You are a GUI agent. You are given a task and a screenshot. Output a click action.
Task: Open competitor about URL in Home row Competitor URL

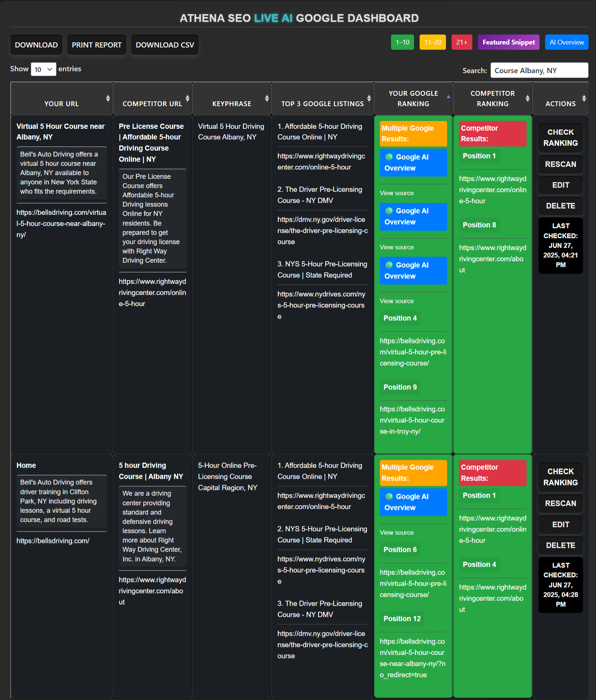click(152, 591)
